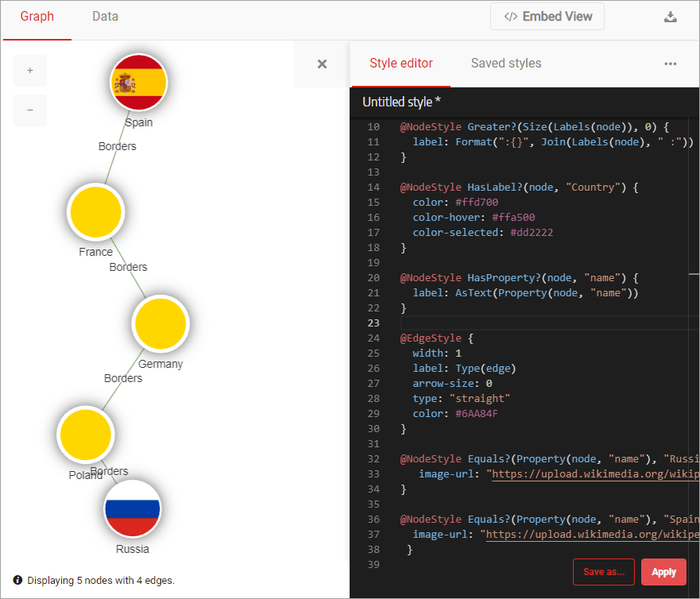Viewport: 700px width, 599px height.
Task: Click line number 10 in the gutter
Action: click(x=373, y=127)
